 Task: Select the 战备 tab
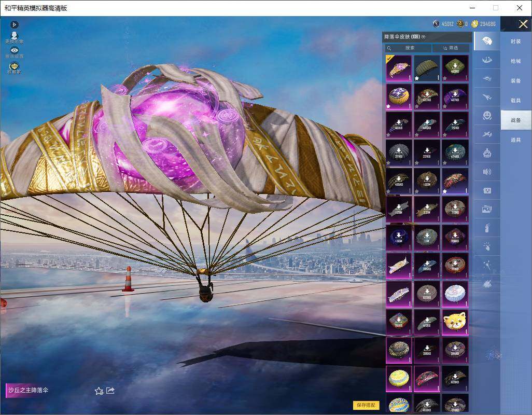[516, 120]
